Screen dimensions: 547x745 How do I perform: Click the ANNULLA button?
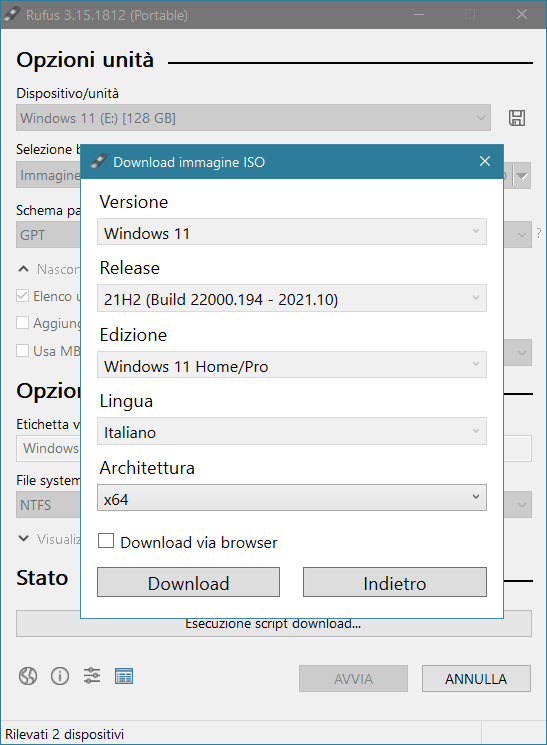(476, 678)
